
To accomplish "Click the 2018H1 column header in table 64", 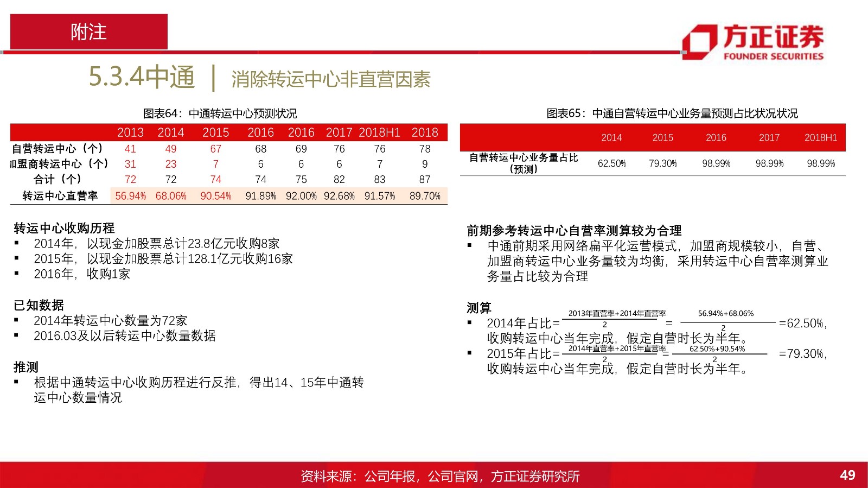I will pyautogui.click(x=380, y=132).
